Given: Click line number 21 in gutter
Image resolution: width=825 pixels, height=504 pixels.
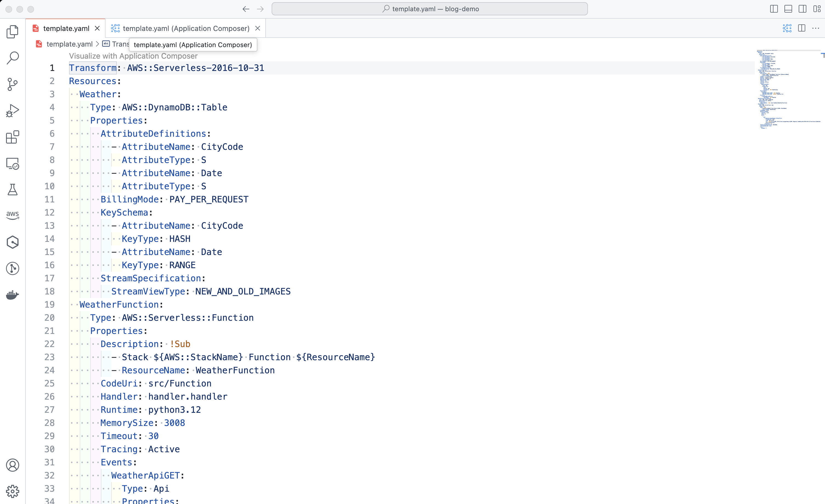Looking at the screenshot, I should 50,331.
